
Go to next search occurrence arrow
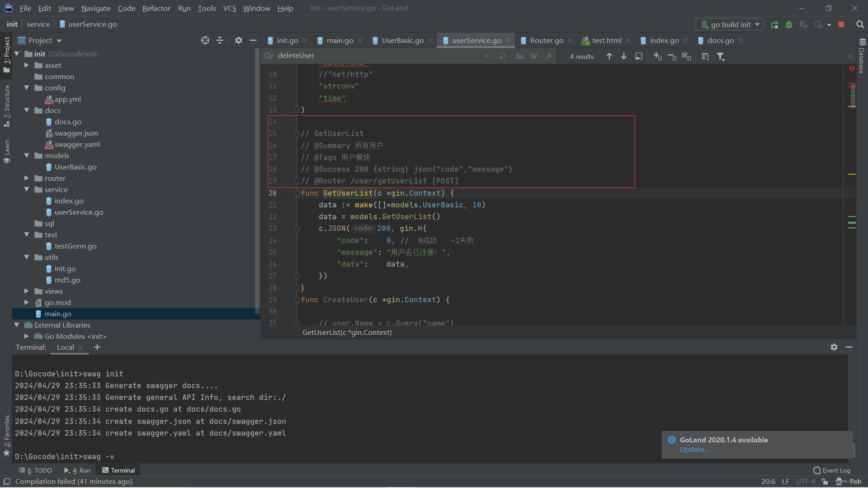[624, 56]
